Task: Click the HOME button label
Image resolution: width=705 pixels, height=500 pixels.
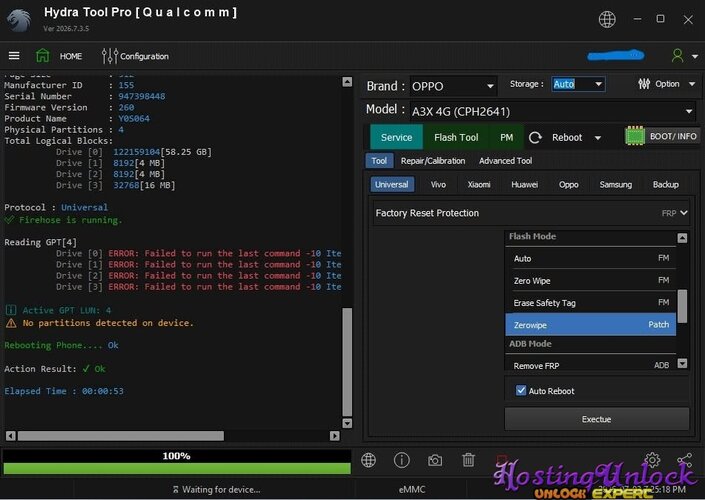Action: point(71,56)
